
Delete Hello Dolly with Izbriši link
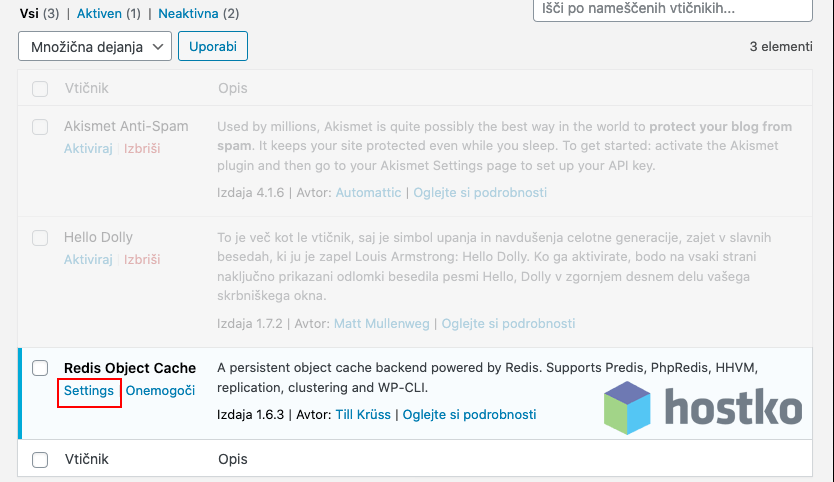tap(142, 259)
